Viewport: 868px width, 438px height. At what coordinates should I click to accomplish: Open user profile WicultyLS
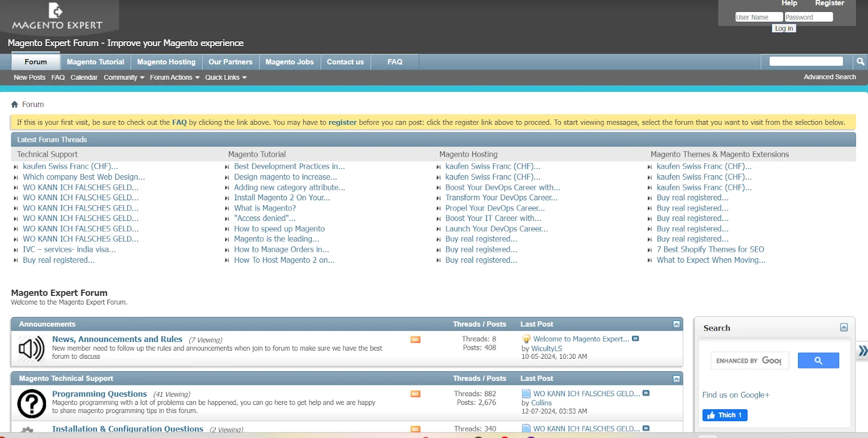pyautogui.click(x=546, y=348)
